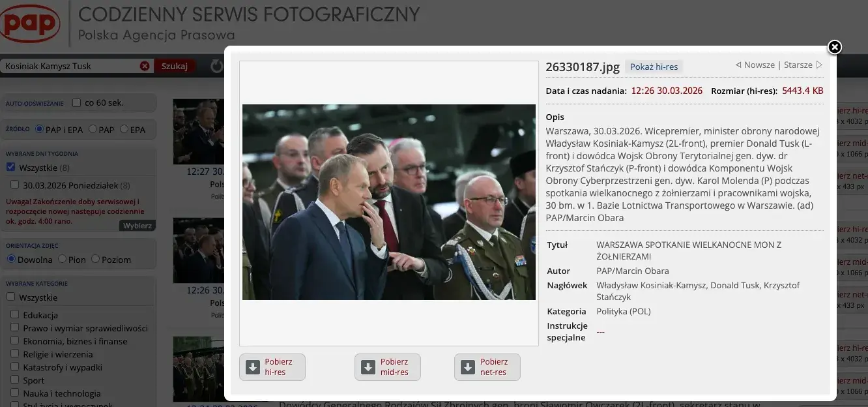Check the Edukacja category checkbox
Image resolution: width=868 pixels, height=407 pixels.
tap(14, 315)
